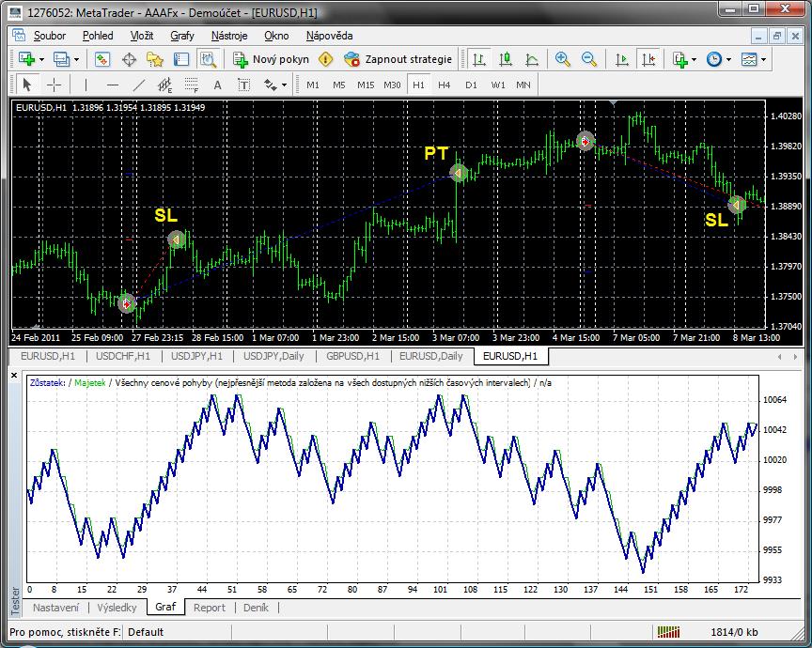Open the Výsledky tester tab
This screenshot has height=648, width=812.
(117, 608)
